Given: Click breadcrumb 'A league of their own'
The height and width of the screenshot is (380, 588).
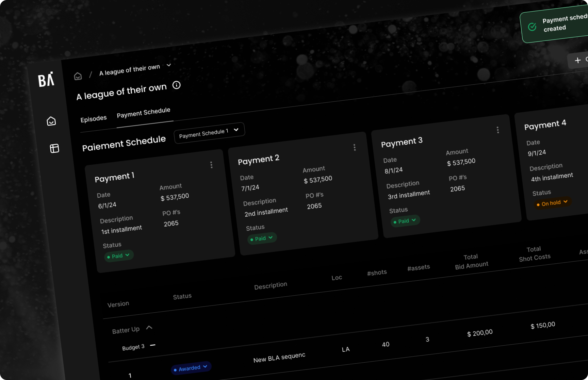Looking at the screenshot, I should pyautogui.click(x=130, y=70).
